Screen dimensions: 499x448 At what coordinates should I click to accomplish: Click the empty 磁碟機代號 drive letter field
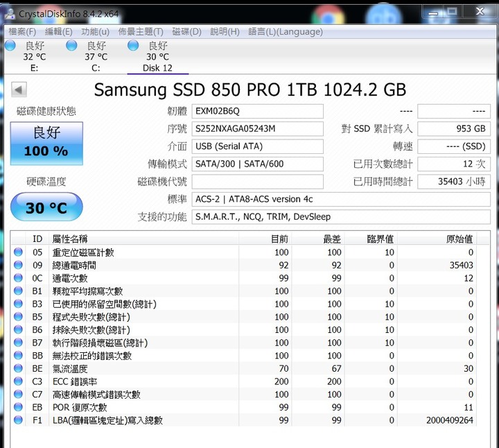[257, 182]
